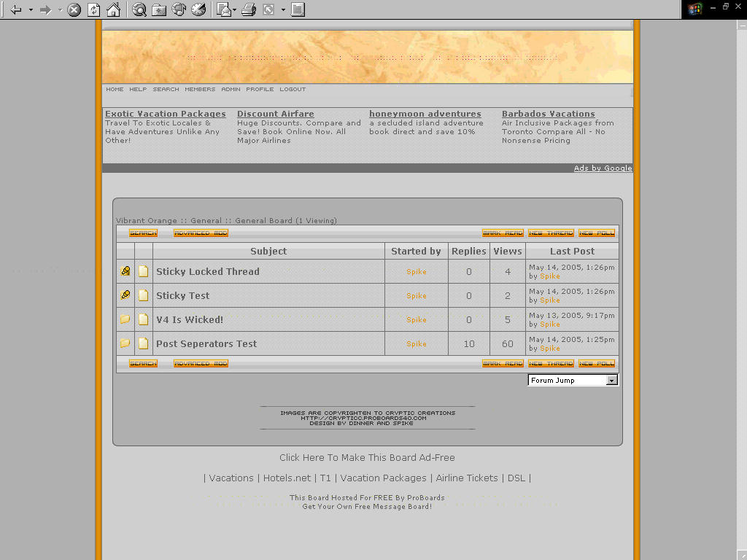Click the NEW THREAD button
Viewport: 747px width, 560px height.
click(x=551, y=233)
